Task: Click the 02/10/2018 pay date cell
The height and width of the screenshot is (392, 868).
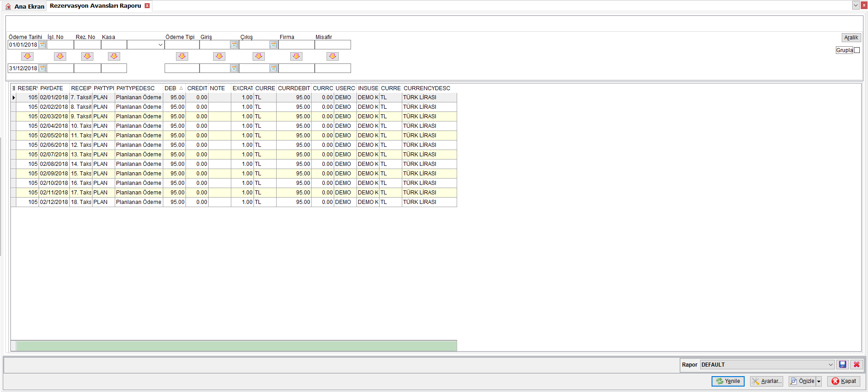Action: [x=54, y=183]
